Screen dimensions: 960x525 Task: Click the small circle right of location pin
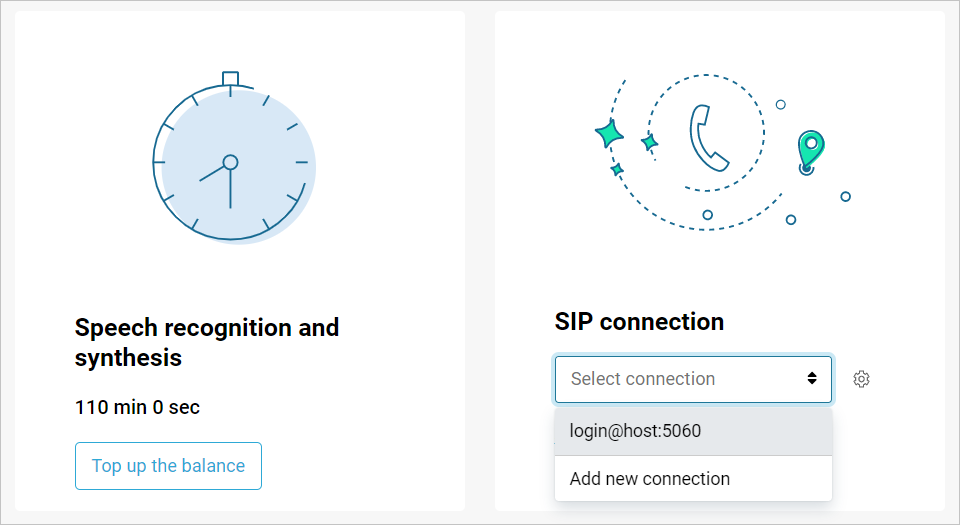[x=845, y=196]
